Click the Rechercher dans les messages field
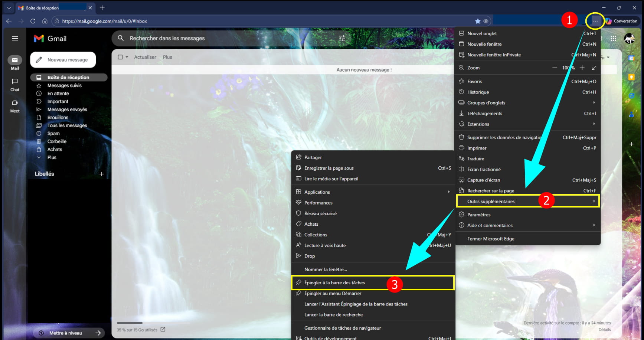 tap(223, 38)
